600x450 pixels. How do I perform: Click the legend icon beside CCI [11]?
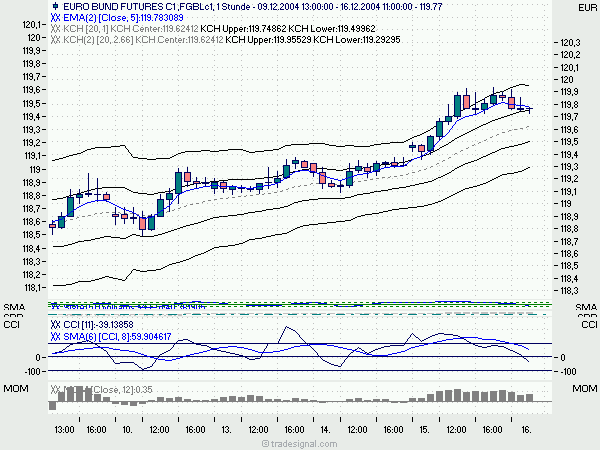55,325
